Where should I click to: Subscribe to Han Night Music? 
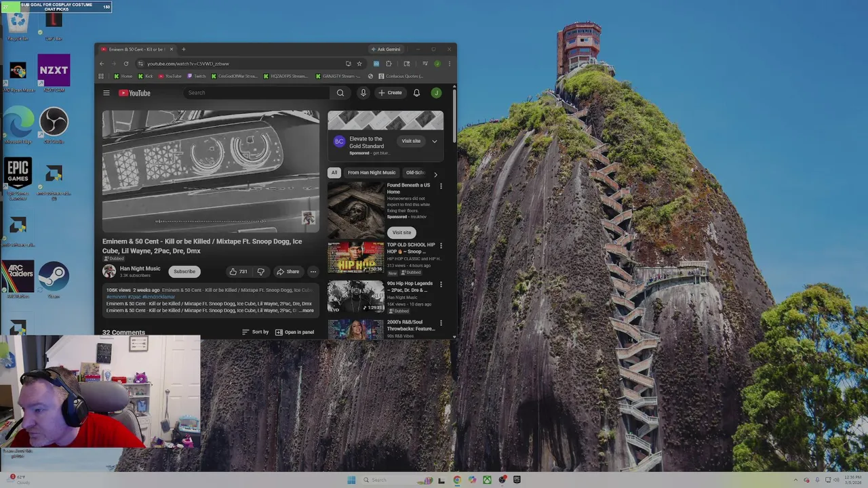coord(184,272)
